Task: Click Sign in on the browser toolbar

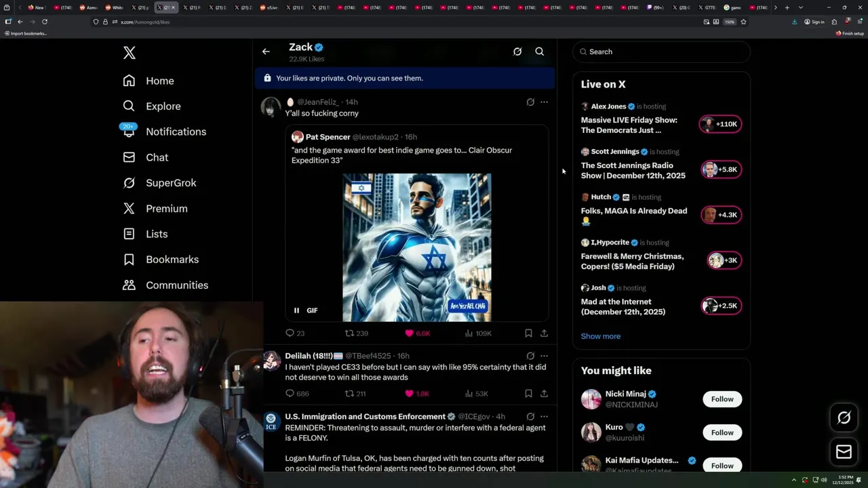Action: [x=814, y=22]
